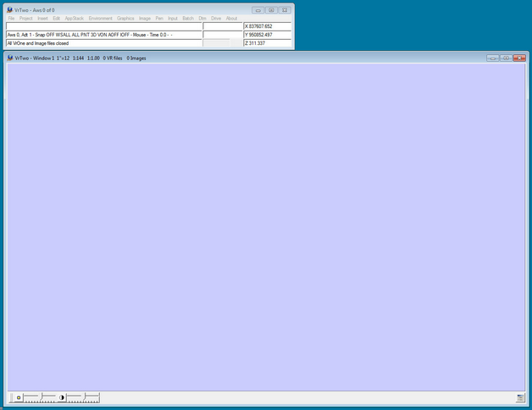This screenshot has width=532, height=410.
Task: Click the Z coordinate field
Action: (x=268, y=43)
